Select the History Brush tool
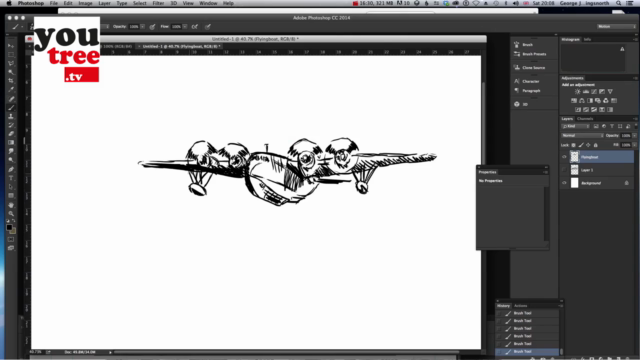This screenshot has width=640, height=360. click(11, 125)
